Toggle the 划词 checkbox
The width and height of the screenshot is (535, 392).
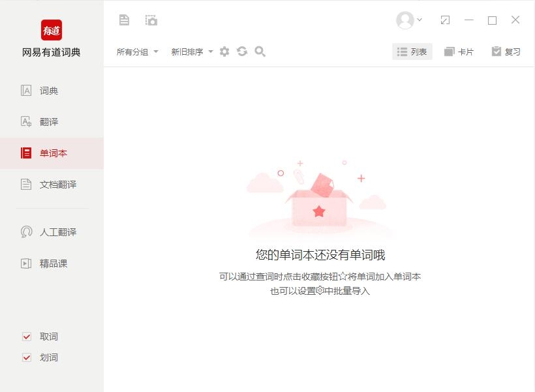point(27,357)
